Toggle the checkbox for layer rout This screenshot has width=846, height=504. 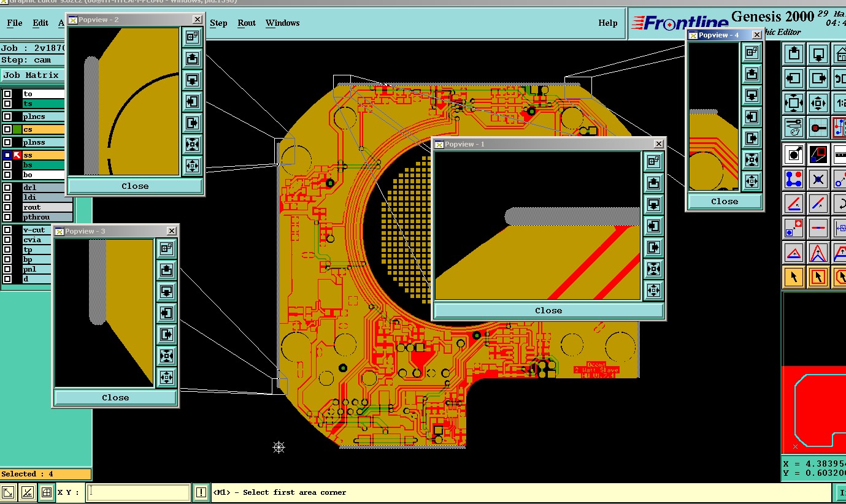pyautogui.click(x=7, y=207)
